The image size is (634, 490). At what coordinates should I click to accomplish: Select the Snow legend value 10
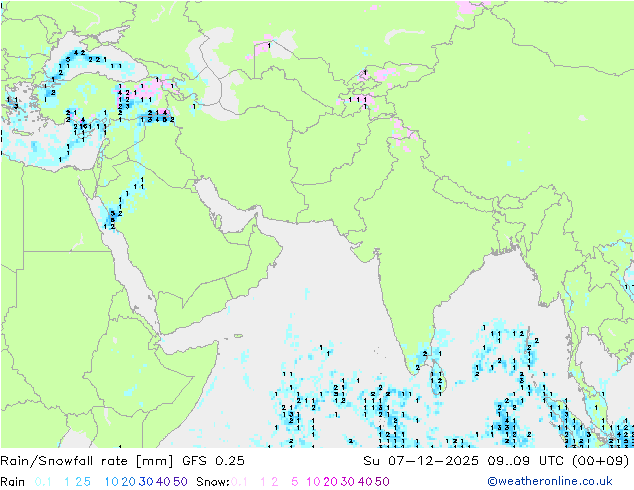coord(313,482)
